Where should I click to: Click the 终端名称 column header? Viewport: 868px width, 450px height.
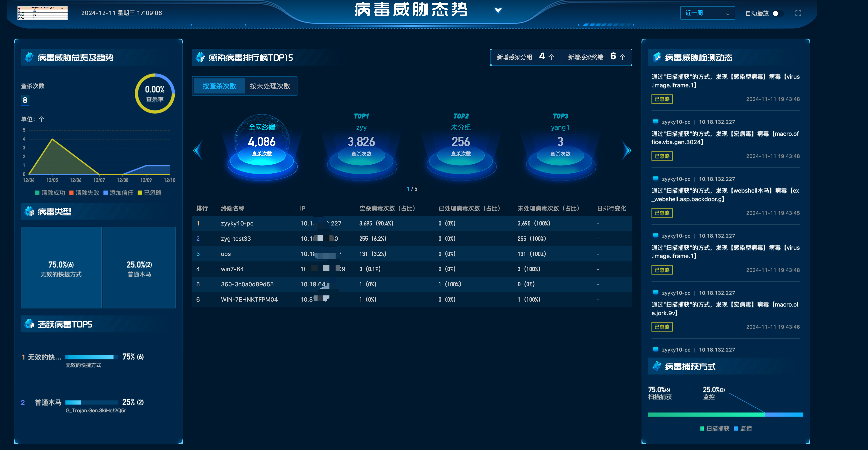[x=232, y=208]
